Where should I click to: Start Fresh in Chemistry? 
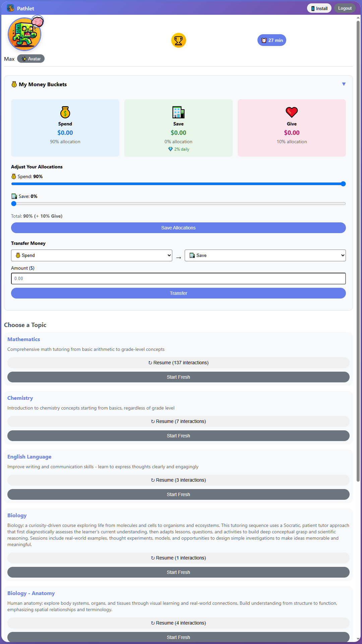178,436
